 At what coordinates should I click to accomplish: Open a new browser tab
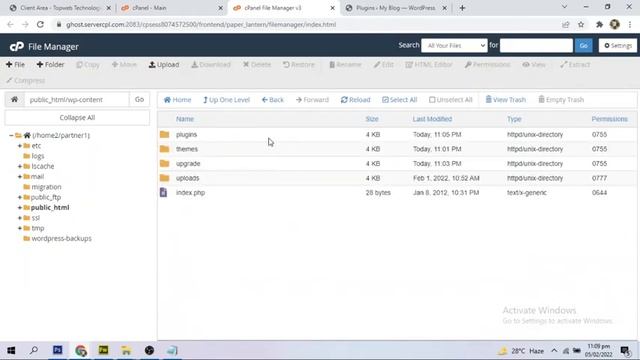(462, 8)
